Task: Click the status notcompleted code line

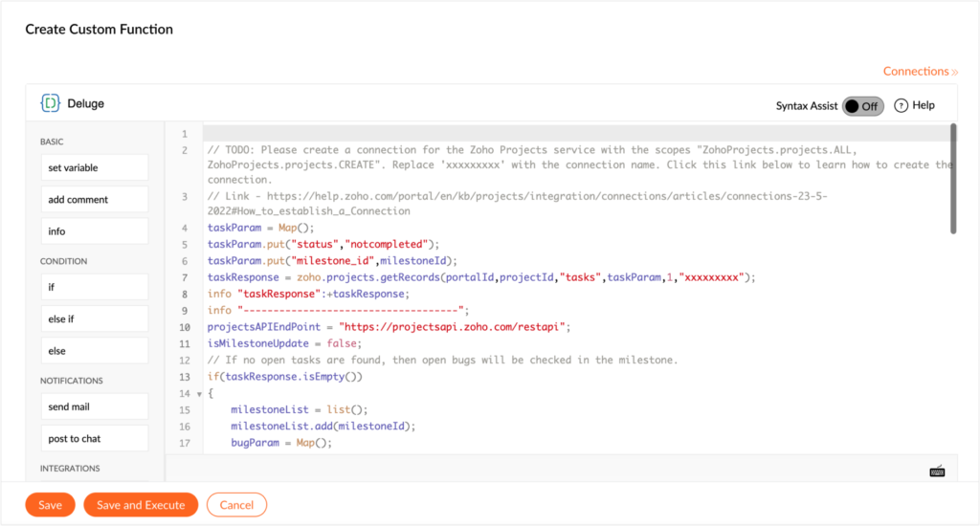Action: coord(323,244)
